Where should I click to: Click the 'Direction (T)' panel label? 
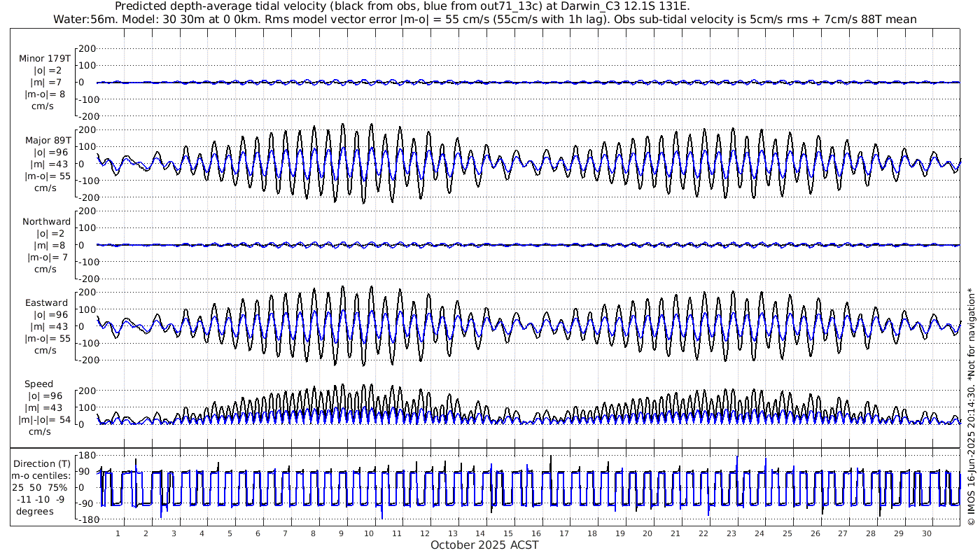coord(42,463)
